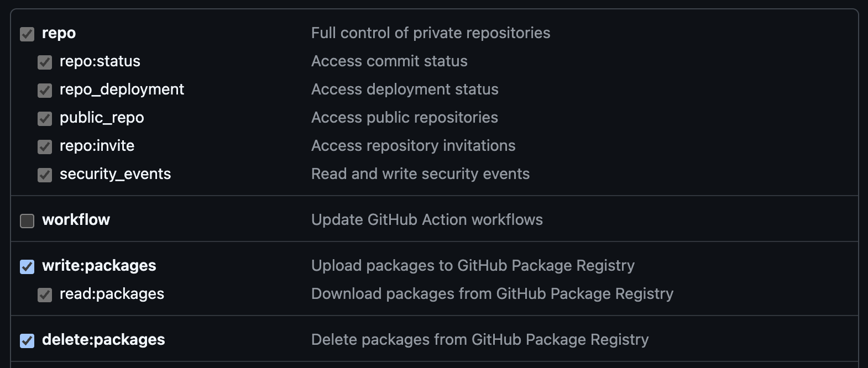
Task: Uncheck the repo scope checkbox
Action: coord(27,34)
